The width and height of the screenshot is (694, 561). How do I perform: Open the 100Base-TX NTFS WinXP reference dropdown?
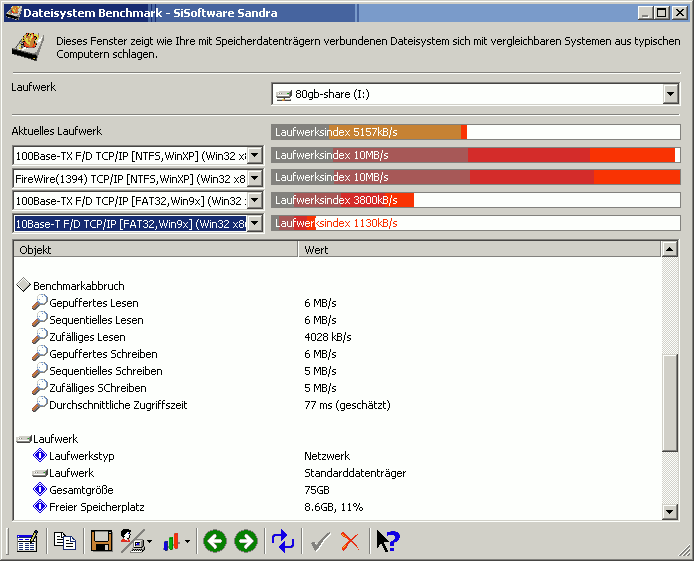click(254, 155)
